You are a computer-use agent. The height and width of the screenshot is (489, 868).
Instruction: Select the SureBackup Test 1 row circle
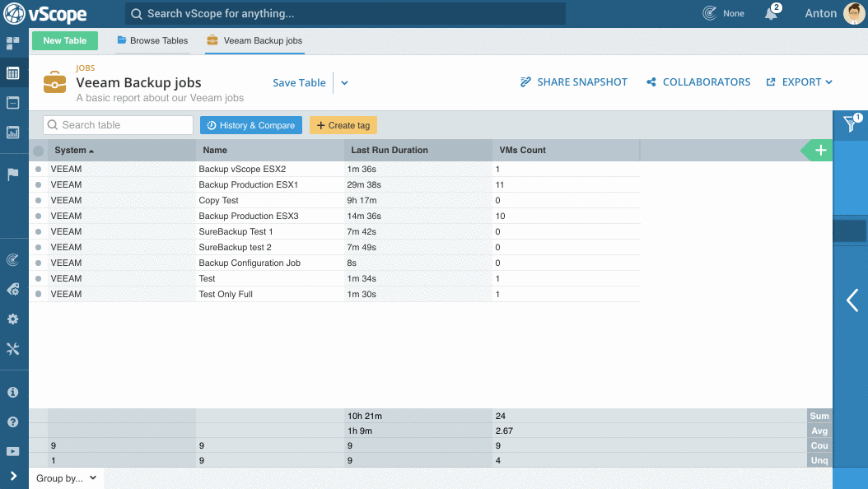(38, 232)
